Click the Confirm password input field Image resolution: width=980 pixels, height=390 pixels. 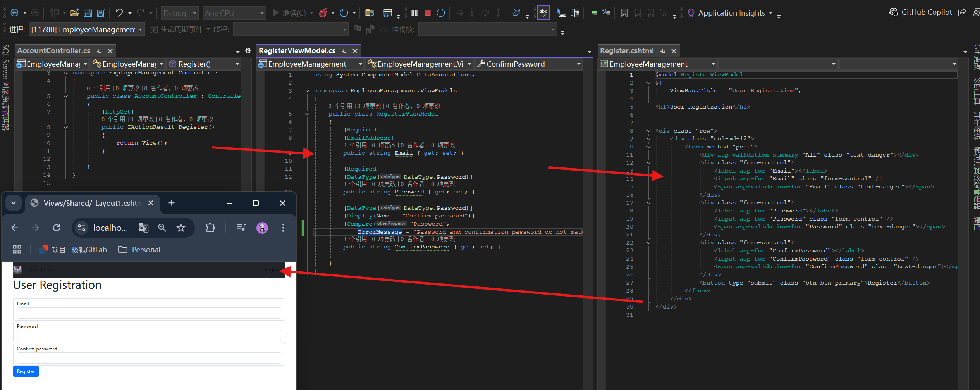click(x=149, y=358)
